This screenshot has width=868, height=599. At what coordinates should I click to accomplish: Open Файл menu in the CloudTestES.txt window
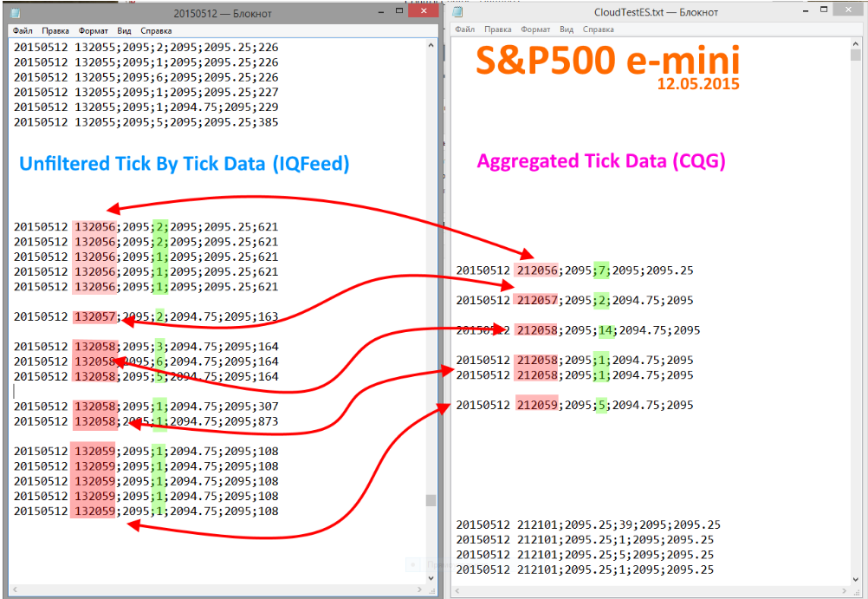465,29
